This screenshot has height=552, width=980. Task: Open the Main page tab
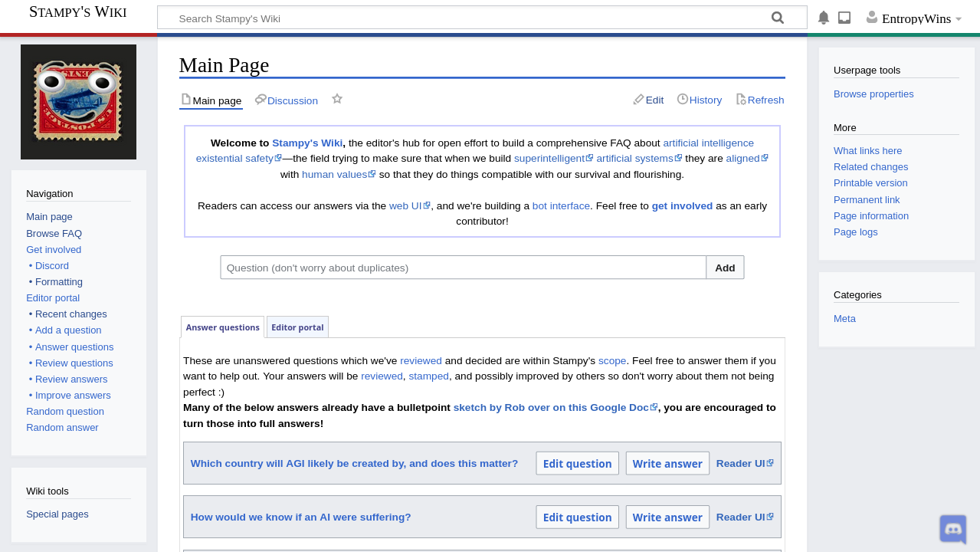[211, 100]
